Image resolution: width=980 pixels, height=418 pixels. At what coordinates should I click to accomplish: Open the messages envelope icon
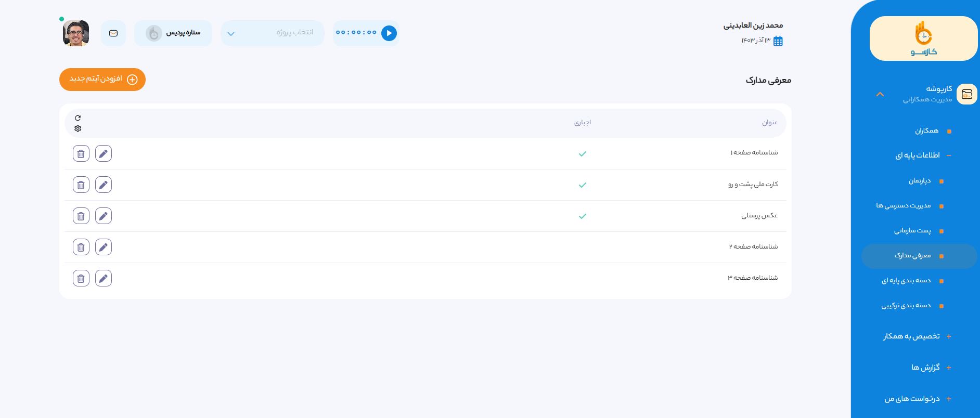click(113, 33)
